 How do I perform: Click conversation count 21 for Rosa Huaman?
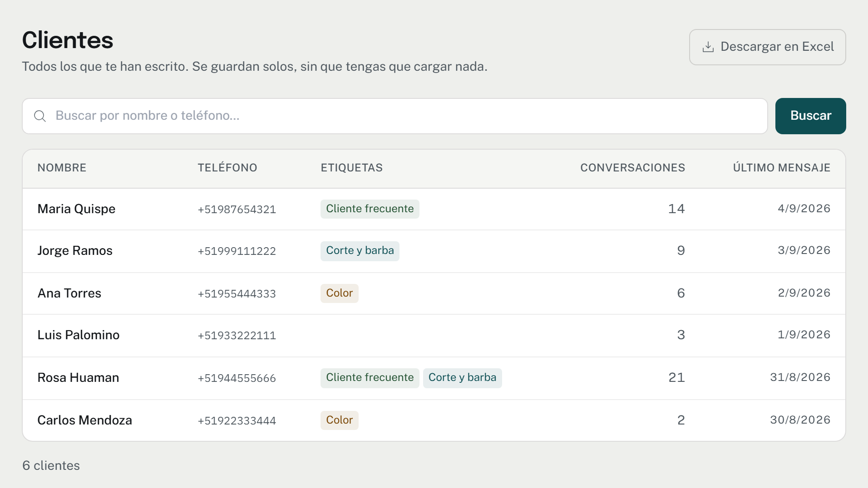click(676, 378)
